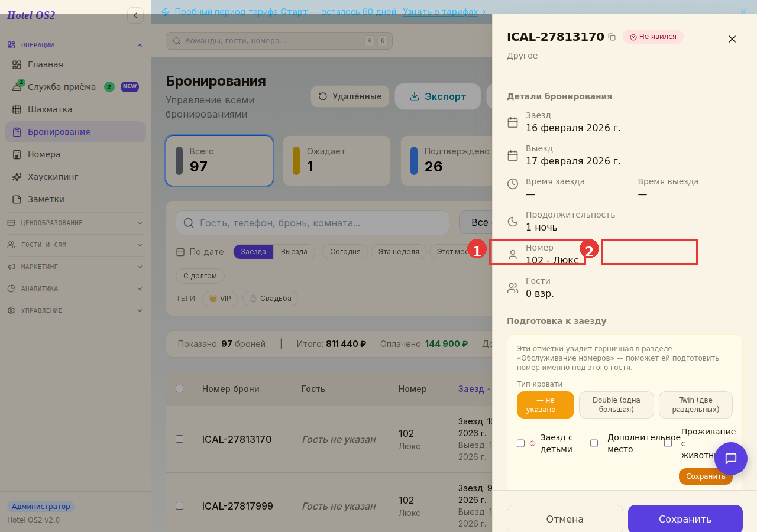Click the Hotel OS2 logo
Screen dimensions: 757x532
31,15
